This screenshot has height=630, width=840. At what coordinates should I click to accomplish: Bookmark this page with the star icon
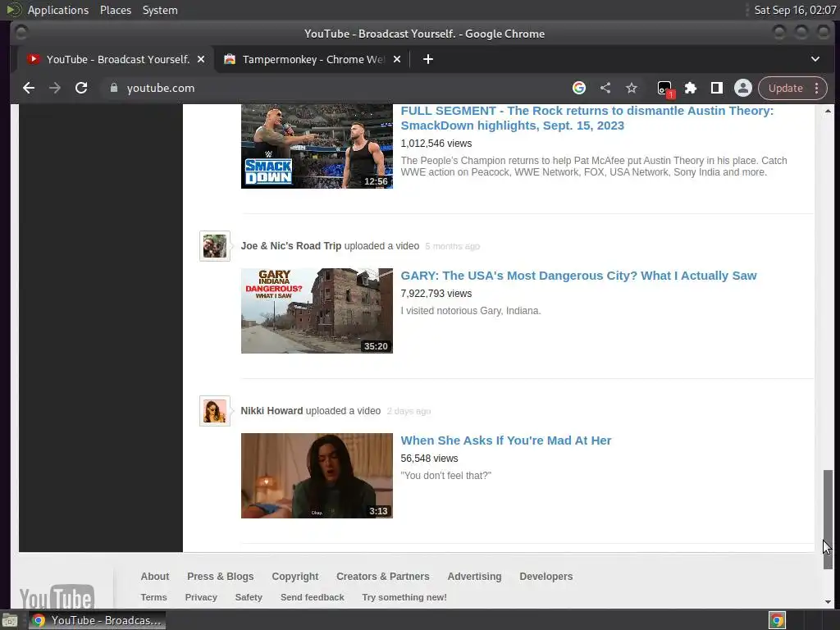click(632, 88)
